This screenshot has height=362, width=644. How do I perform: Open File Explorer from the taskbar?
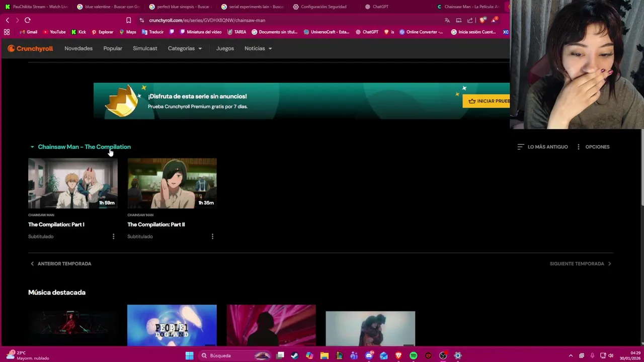[x=325, y=355]
